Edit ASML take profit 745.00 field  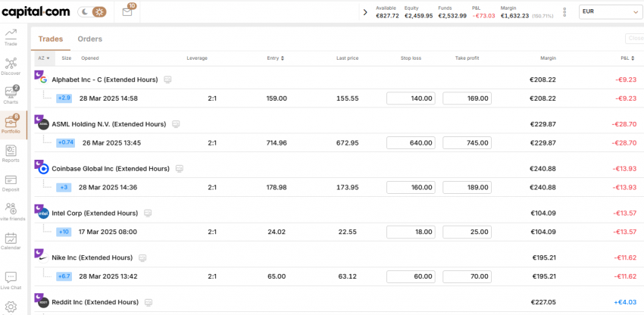pyautogui.click(x=467, y=143)
